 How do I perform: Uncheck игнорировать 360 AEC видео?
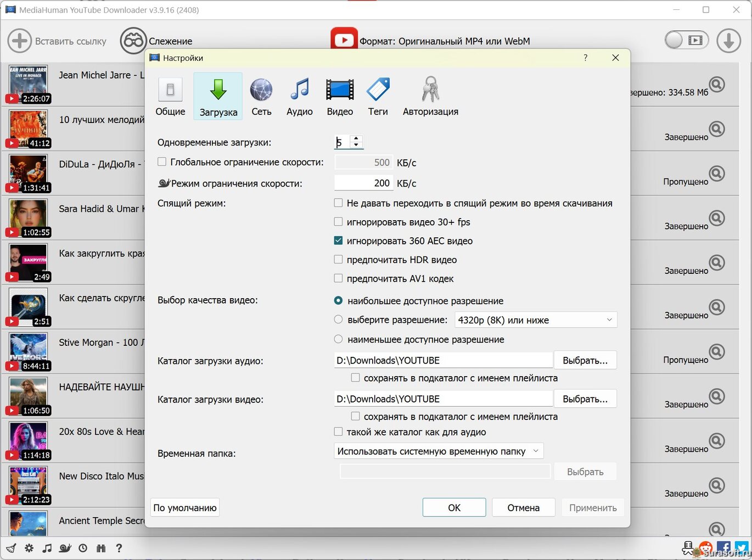(338, 240)
